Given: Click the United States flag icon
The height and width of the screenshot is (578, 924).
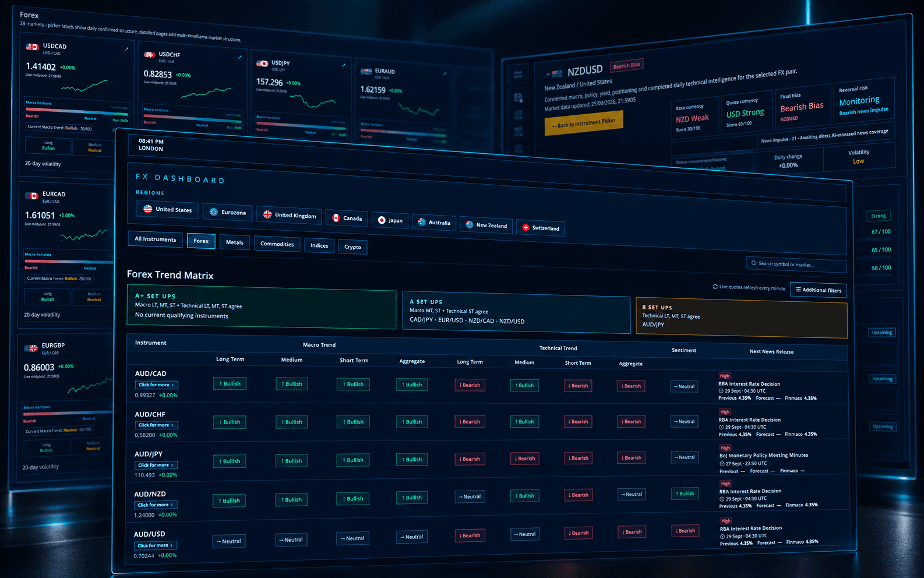Looking at the screenshot, I should pos(147,209).
